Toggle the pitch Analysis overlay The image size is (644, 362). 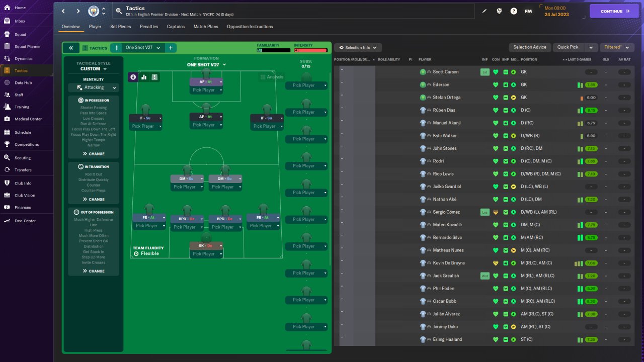[x=272, y=77]
